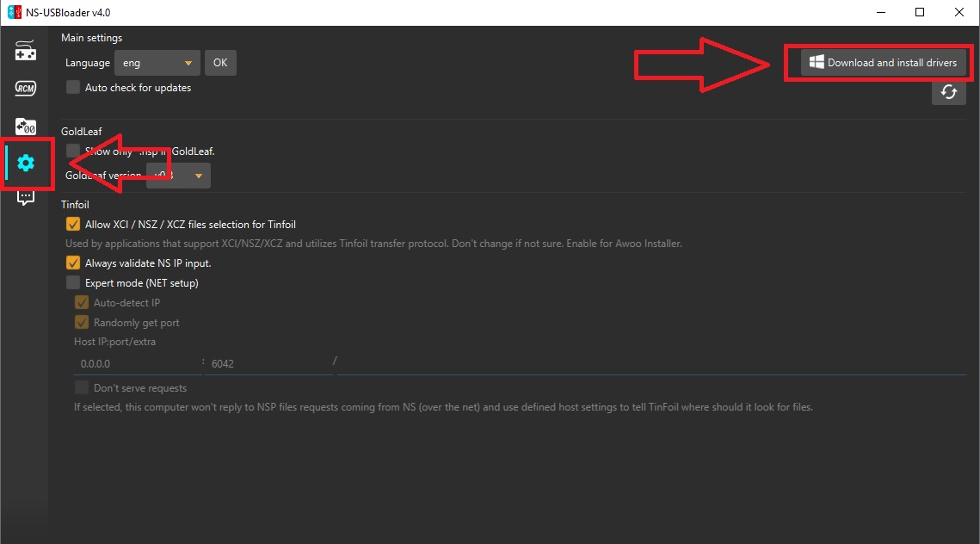Maximize the NS-USBloader window
The height and width of the screenshot is (544, 980).
[x=920, y=13]
